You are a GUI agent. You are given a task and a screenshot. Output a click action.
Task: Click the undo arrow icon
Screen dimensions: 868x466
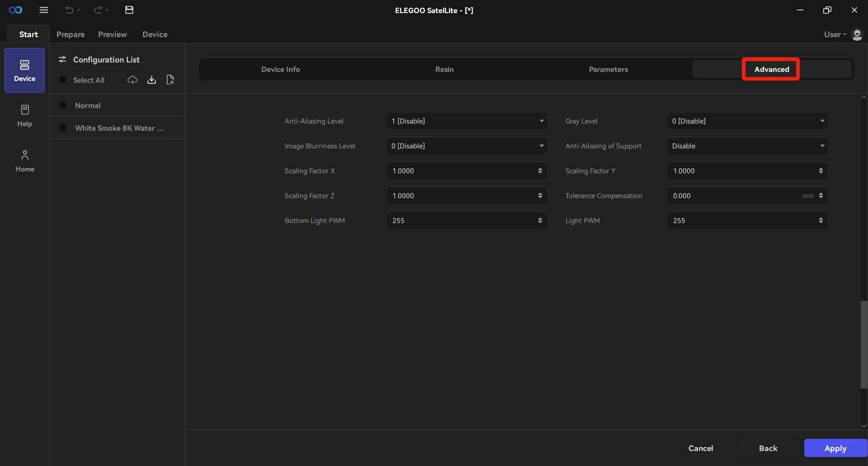coord(69,10)
